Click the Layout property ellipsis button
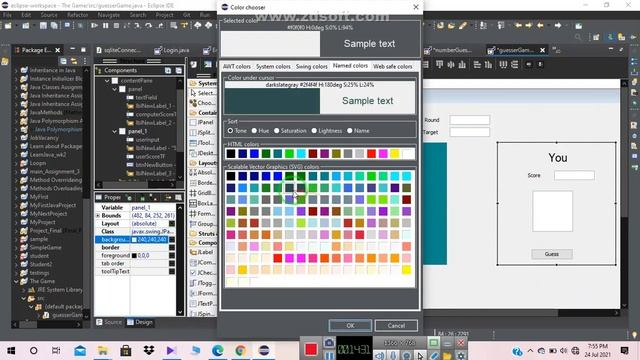Viewport: 640px width, 360px height. coord(172,224)
